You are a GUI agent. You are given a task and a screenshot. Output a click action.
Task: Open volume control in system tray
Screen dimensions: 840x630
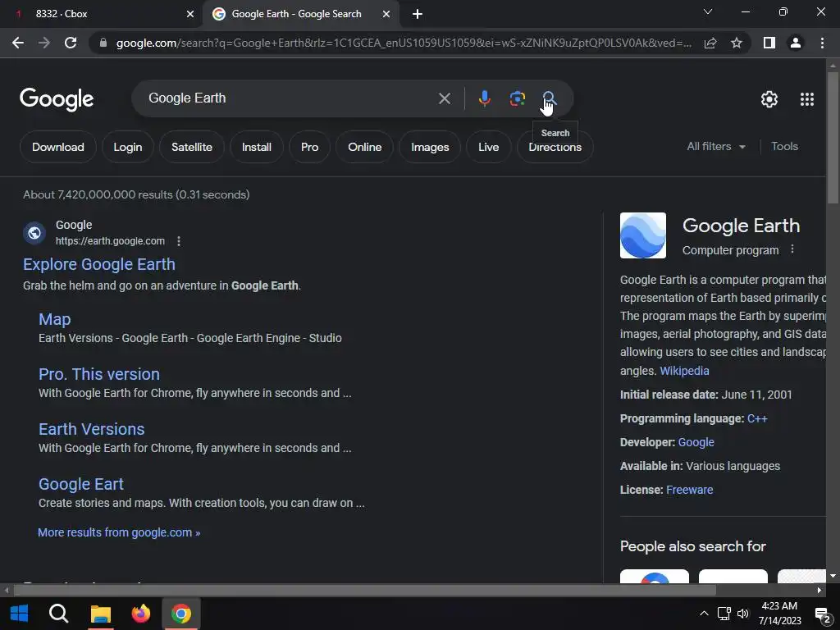pyautogui.click(x=743, y=614)
